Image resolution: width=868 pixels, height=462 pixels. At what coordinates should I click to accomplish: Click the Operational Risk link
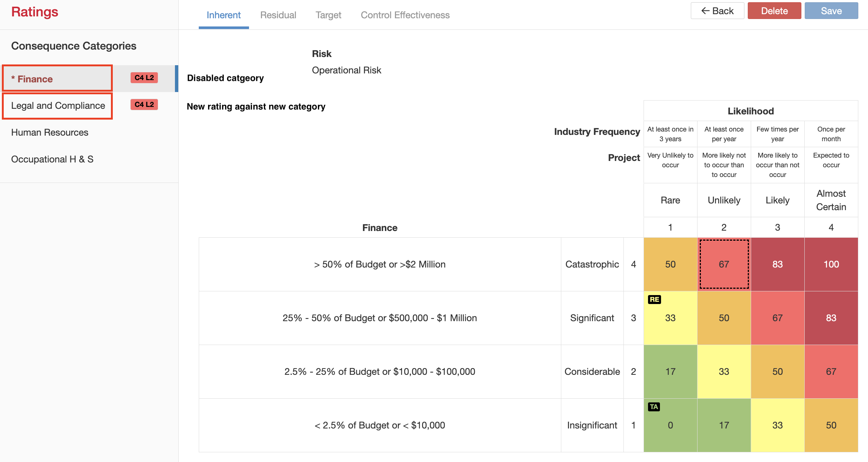347,70
